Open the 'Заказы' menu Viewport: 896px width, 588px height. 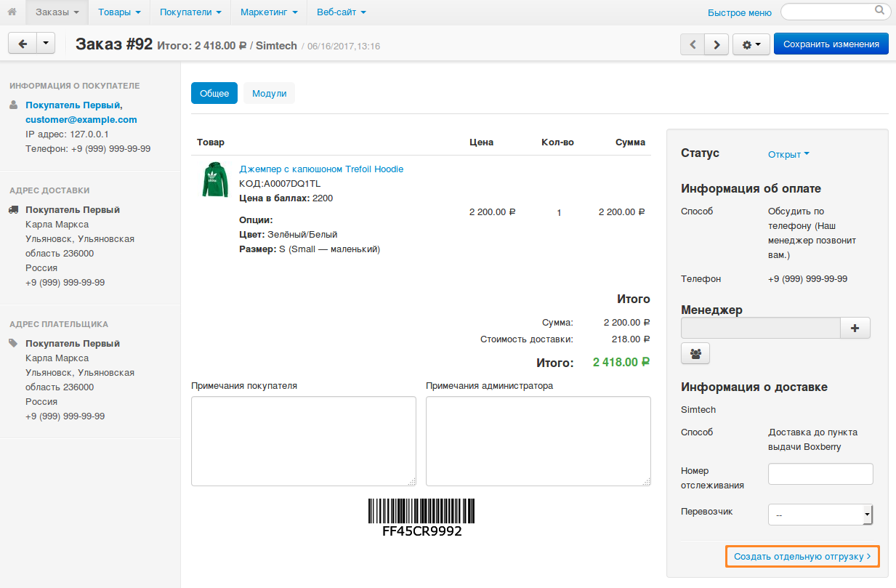pyautogui.click(x=57, y=12)
